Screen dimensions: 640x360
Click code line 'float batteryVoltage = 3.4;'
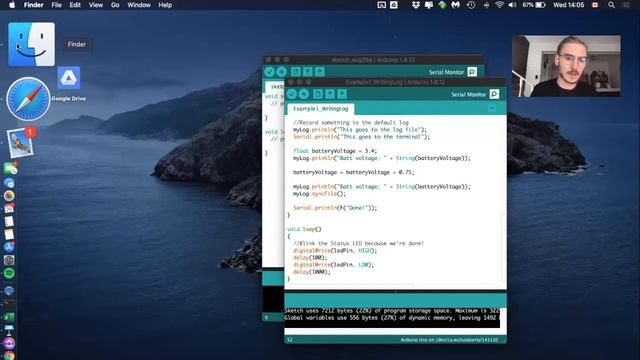coord(335,151)
